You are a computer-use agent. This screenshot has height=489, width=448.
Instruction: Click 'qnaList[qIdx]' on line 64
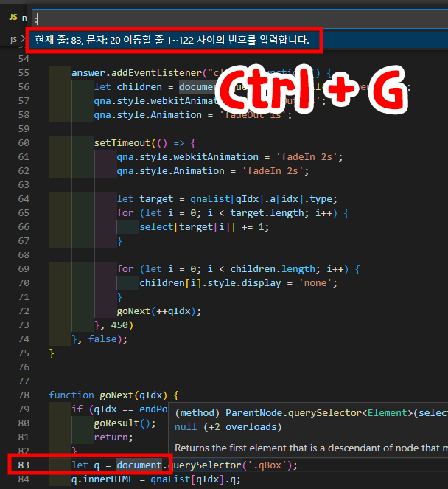pyautogui.click(x=227, y=199)
